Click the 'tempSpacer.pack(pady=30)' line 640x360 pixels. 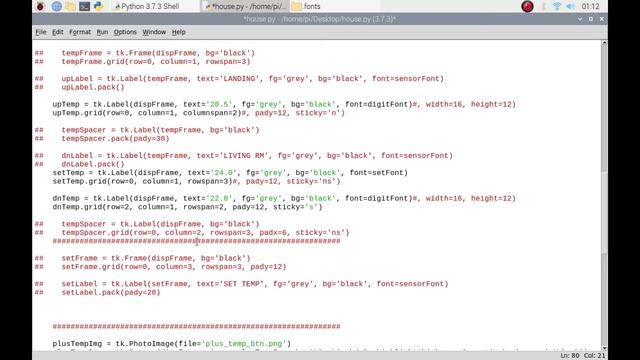102,138
